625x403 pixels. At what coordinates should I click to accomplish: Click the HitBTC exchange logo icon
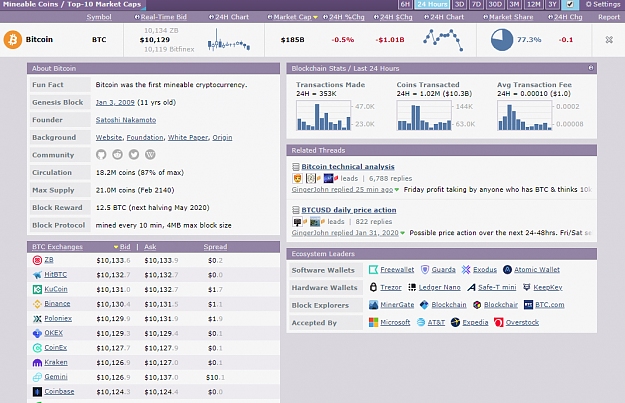pos(37,275)
